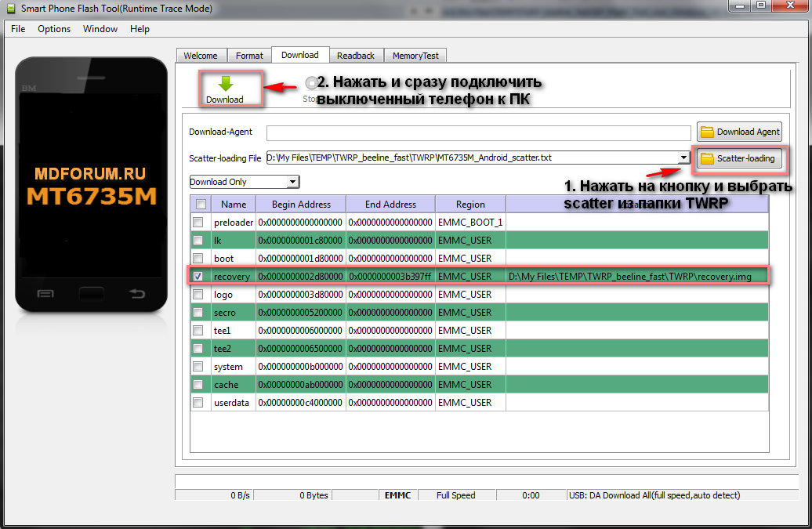This screenshot has width=812, height=529.
Task: Click the green Download arrow icon
Action: 225,84
